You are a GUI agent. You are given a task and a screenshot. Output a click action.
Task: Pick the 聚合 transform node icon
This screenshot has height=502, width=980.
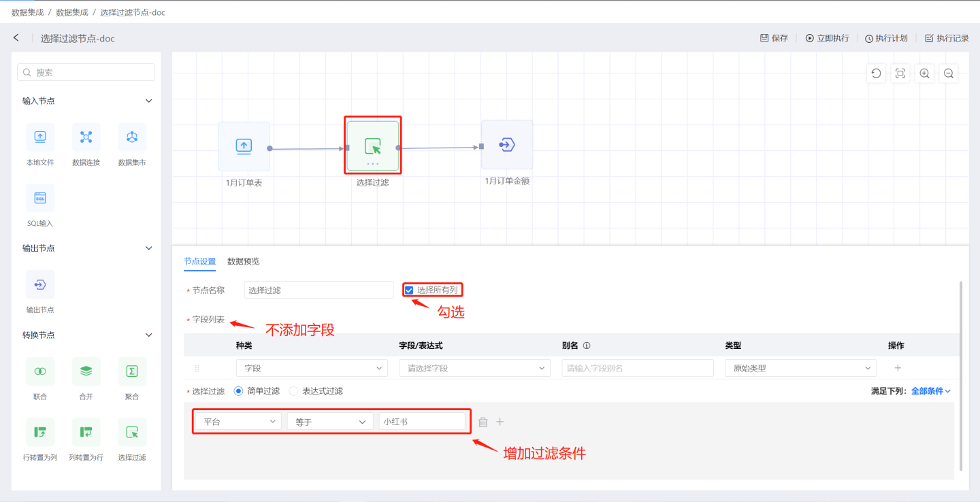(132, 371)
